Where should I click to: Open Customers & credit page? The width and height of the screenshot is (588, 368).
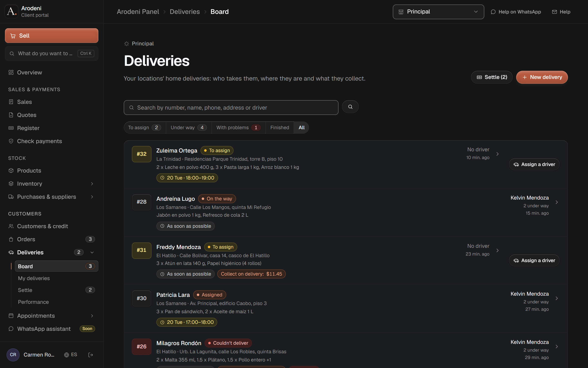51,226
